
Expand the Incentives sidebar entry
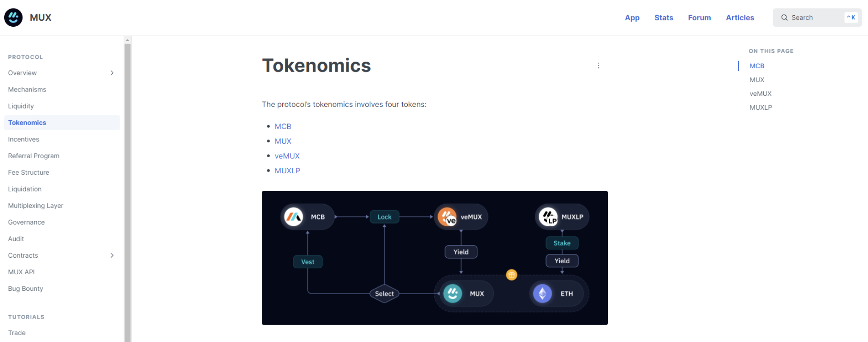pos(23,139)
